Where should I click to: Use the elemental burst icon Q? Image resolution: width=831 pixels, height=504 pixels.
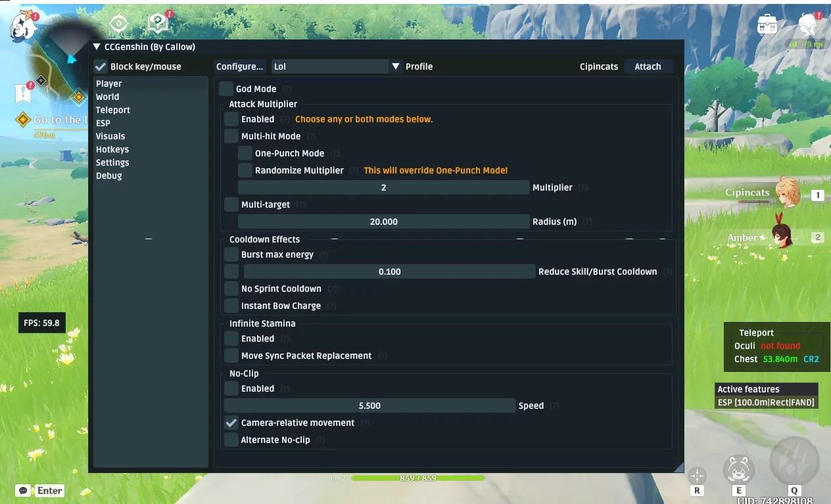coord(794,461)
